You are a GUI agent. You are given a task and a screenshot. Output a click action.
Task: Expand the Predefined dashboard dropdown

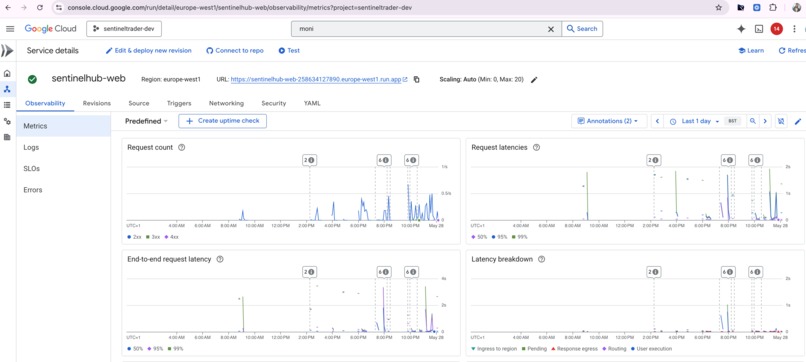[146, 121]
